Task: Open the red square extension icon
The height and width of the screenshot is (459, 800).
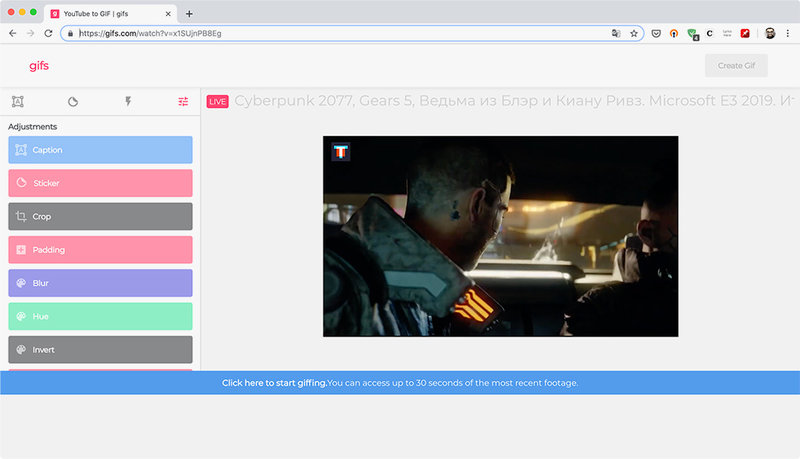Action: [x=745, y=33]
